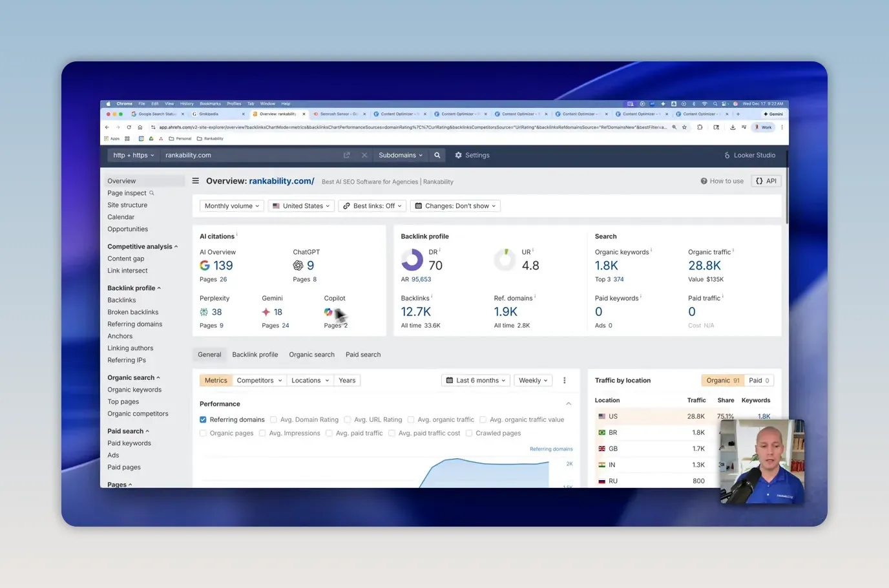Enable Avg. URL Rating checkbox
The width and height of the screenshot is (889, 588).
click(348, 420)
